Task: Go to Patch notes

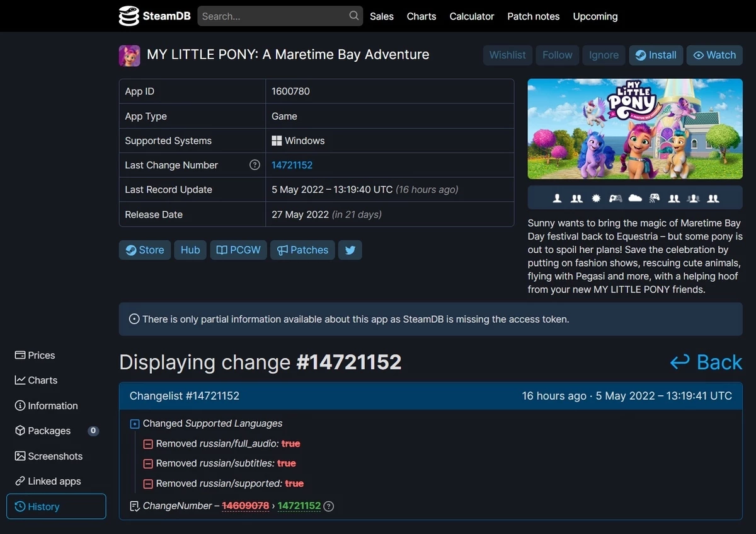Action: click(x=534, y=16)
